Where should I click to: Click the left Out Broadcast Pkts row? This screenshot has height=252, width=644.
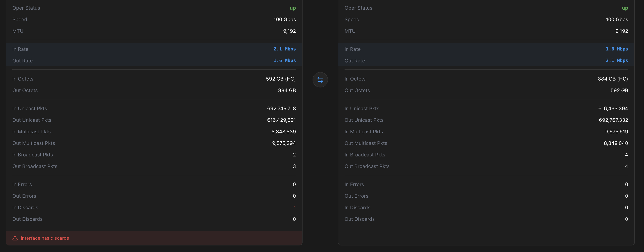click(x=154, y=166)
